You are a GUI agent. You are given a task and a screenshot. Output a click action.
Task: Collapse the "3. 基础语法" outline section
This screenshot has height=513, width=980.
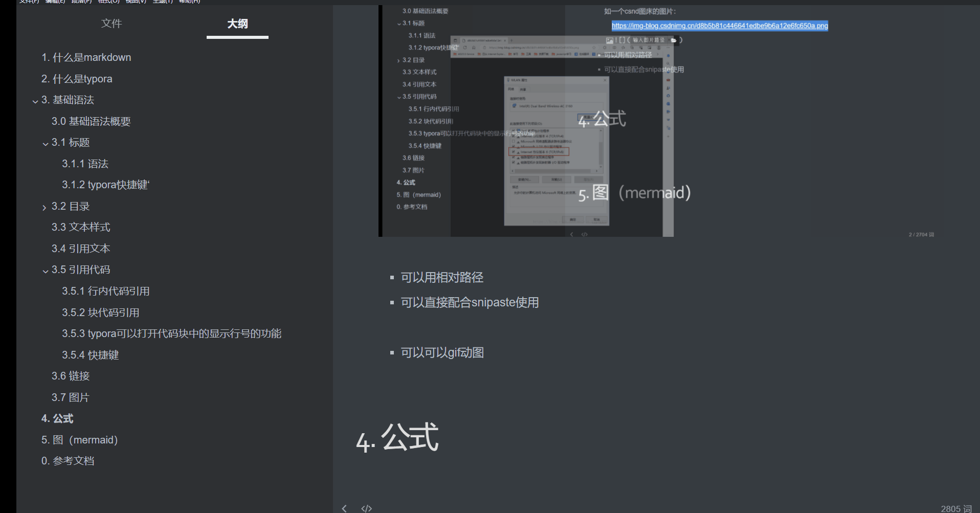34,100
